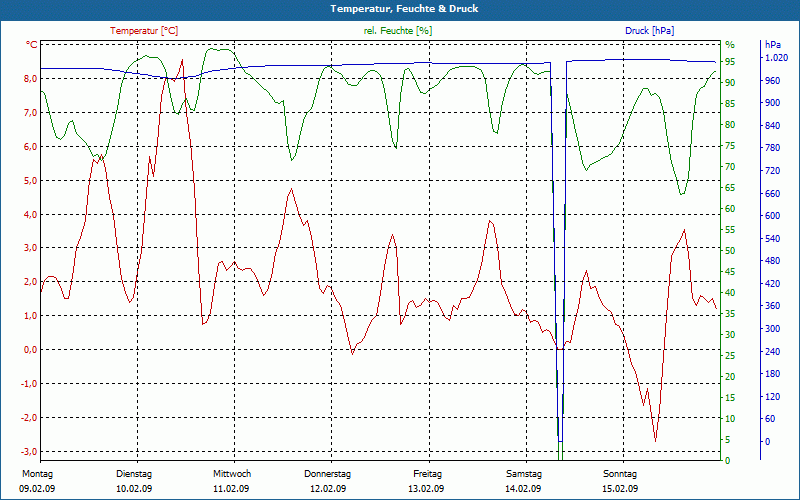Click the 'Dienstag' day label
This screenshot has height=500, width=800.
[x=134, y=474]
